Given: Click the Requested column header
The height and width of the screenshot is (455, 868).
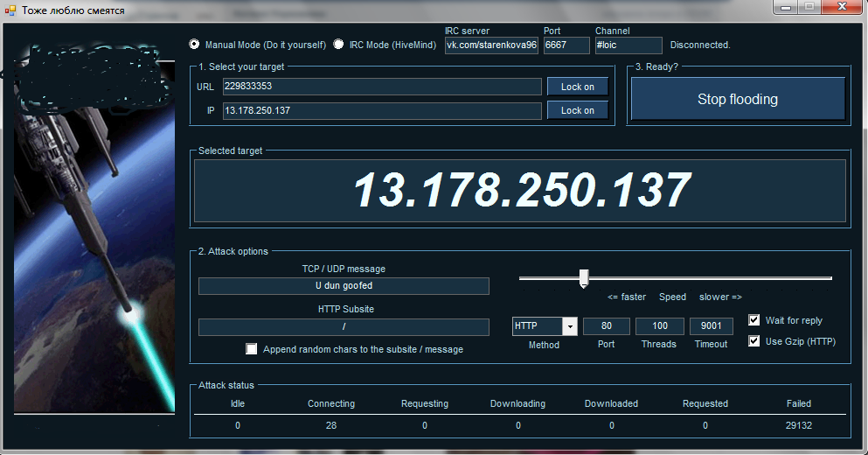Looking at the screenshot, I should 705,403.
